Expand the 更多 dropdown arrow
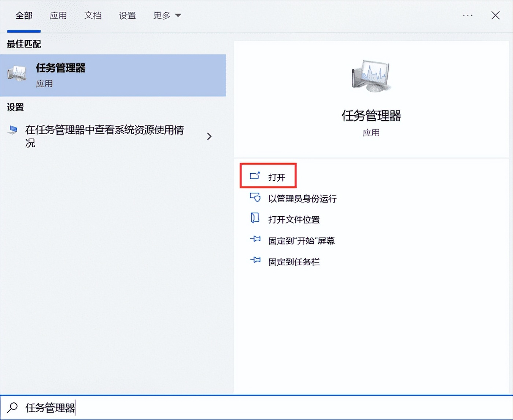Image resolution: width=513 pixels, height=420 pixels. coord(178,16)
